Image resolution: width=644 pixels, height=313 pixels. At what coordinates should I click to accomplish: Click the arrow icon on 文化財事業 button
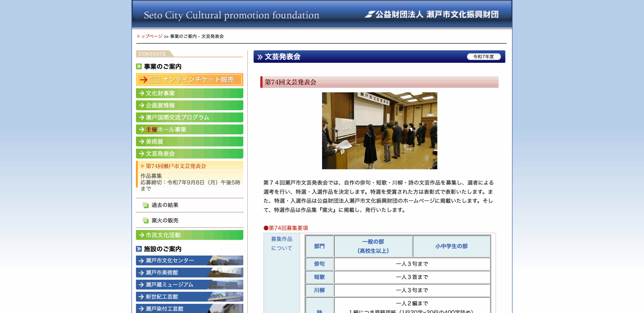pyautogui.click(x=142, y=93)
